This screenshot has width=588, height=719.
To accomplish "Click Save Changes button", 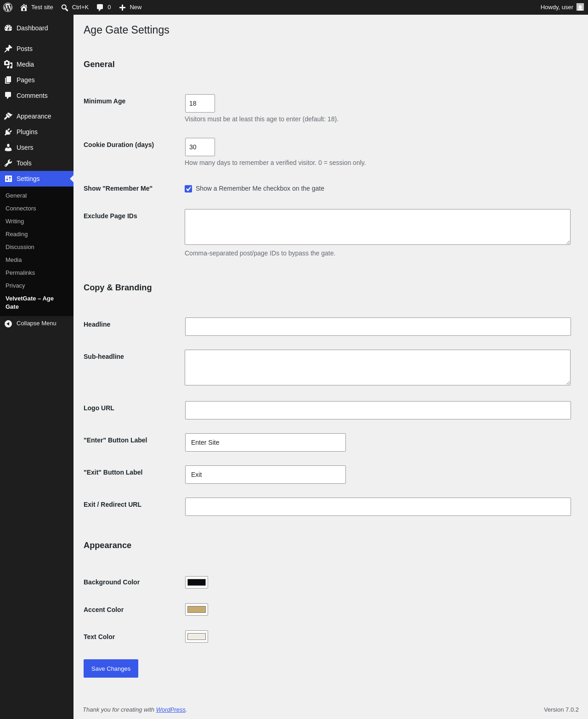I will [111, 668].
